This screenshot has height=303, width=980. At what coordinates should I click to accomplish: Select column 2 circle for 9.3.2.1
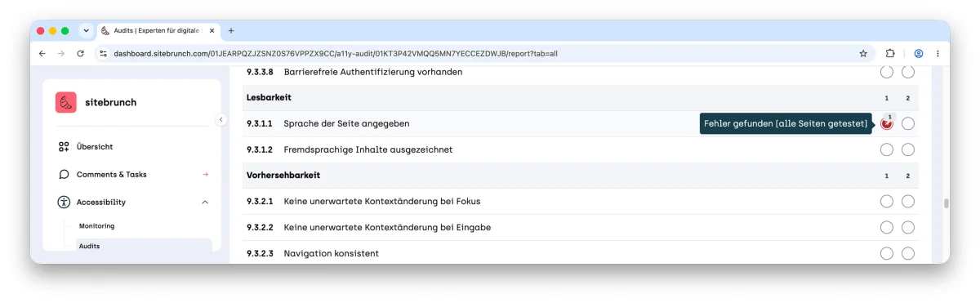(908, 202)
